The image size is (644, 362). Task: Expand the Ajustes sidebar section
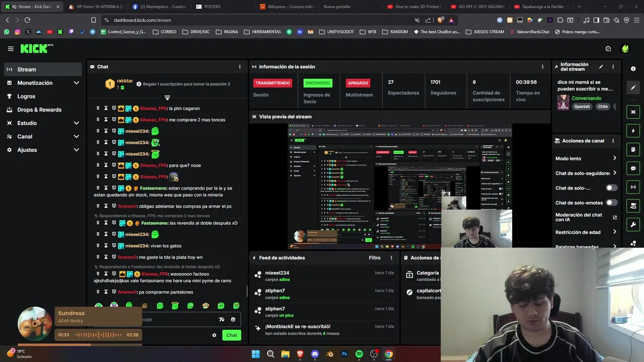tap(76, 150)
